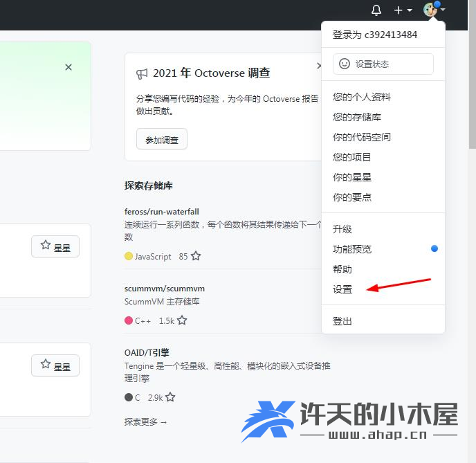This screenshot has height=463, width=476.
Task: Close the green banner card
Action: click(68, 67)
